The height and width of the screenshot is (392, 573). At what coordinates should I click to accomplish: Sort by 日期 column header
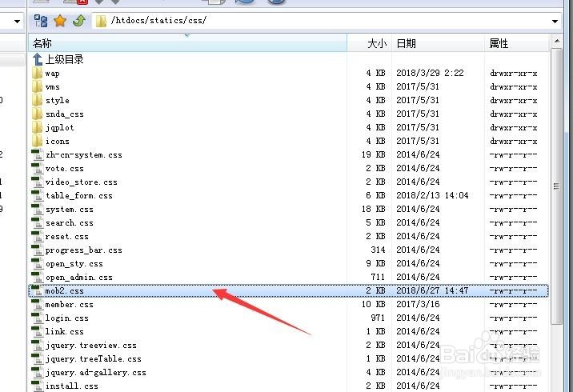[439, 43]
